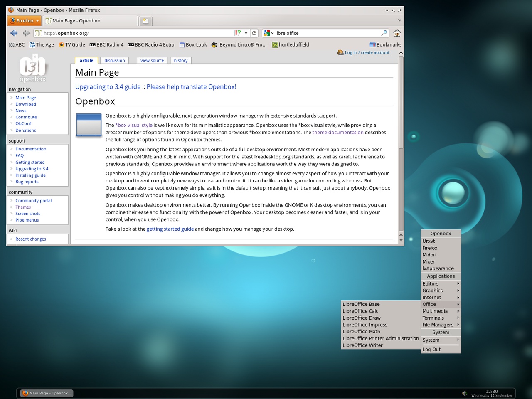532x399 pixels.
Task: Click the page vertical scrollbar thumb
Action: [x=401, y=102]
